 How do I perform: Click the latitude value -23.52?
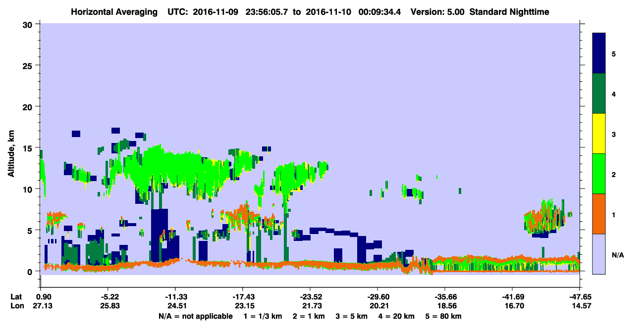[310, 297]
